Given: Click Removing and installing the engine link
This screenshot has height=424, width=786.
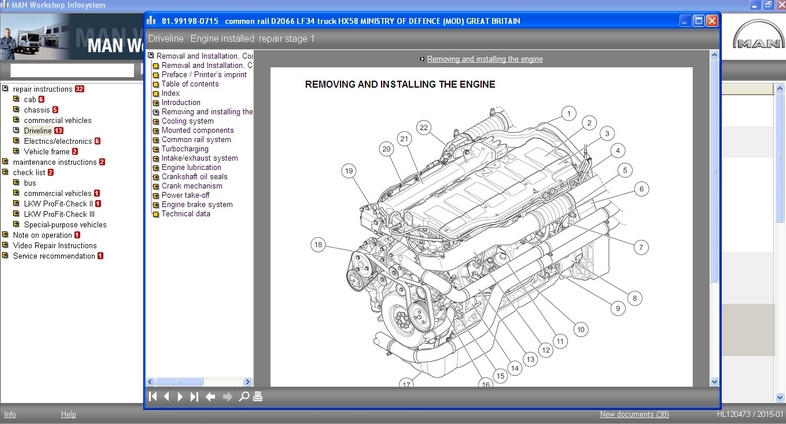Looking at the screenshot, I should point(485,59).
